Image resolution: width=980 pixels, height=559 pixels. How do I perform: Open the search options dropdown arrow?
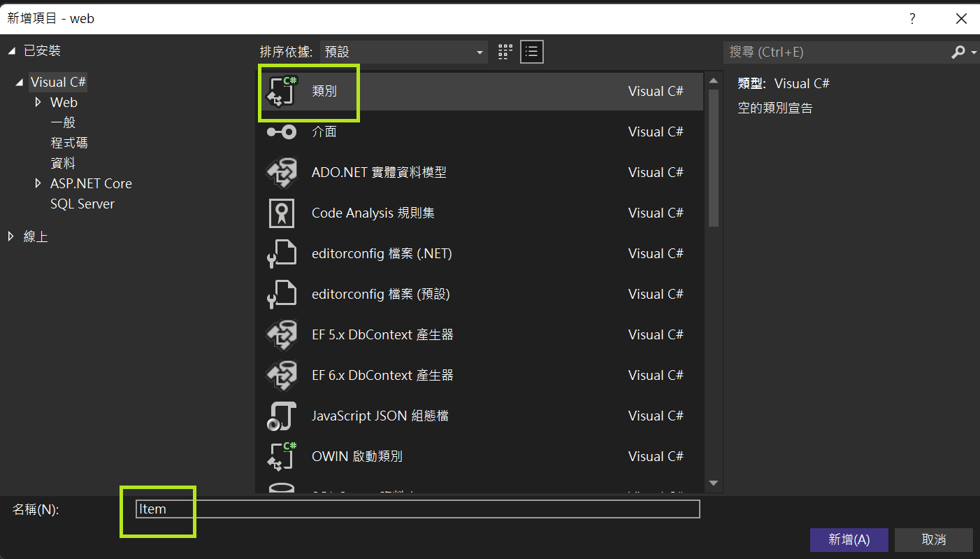coord(974,52)
